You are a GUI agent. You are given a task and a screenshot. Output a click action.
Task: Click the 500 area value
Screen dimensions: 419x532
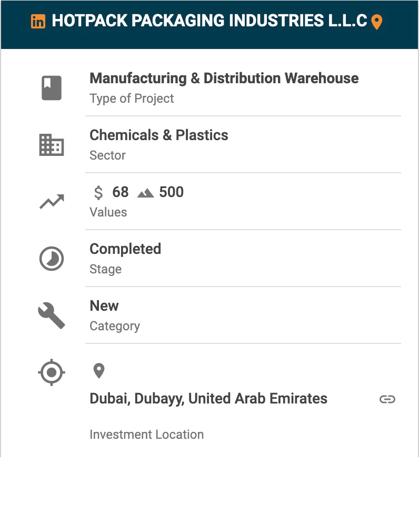click(172, 192)
